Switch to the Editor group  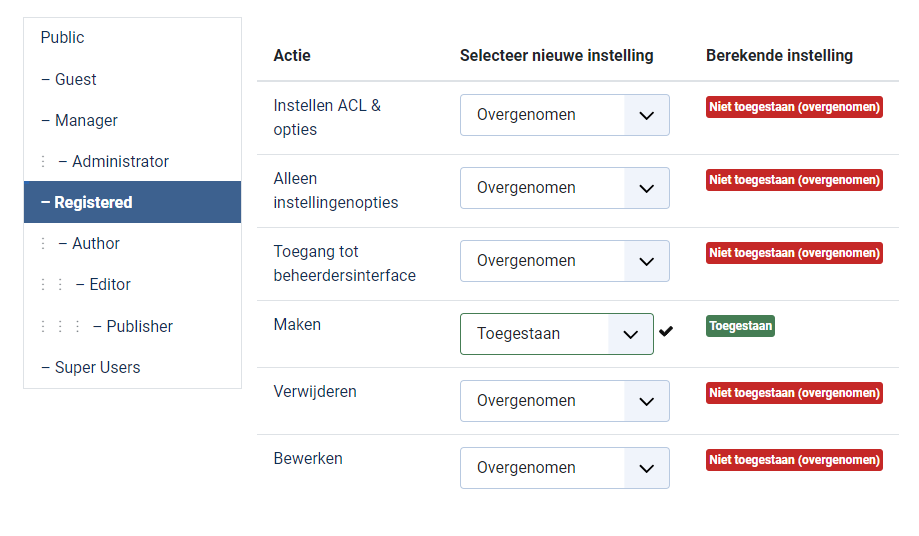click(x=109, y=284)
